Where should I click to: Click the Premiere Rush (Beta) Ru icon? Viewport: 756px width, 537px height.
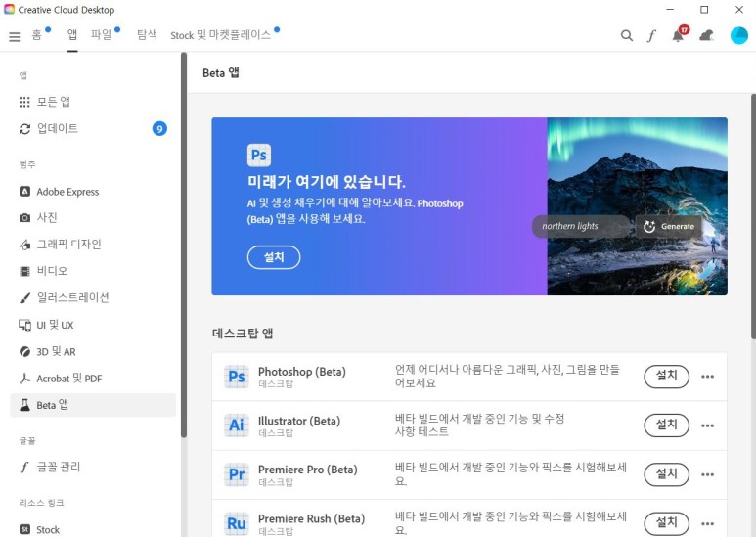click(237, 523)
